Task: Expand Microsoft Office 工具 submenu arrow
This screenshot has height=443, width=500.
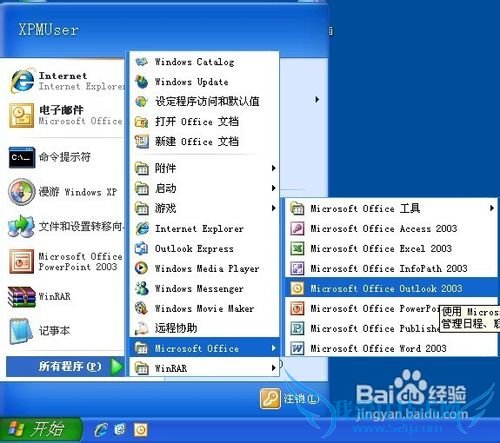Action: pos(492,208)
